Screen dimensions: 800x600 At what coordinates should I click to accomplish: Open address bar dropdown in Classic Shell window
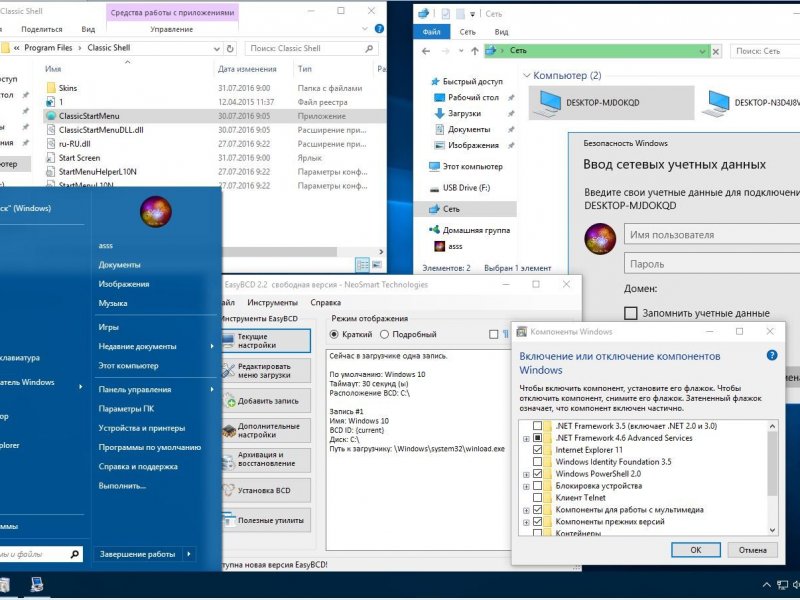point(217,48)
